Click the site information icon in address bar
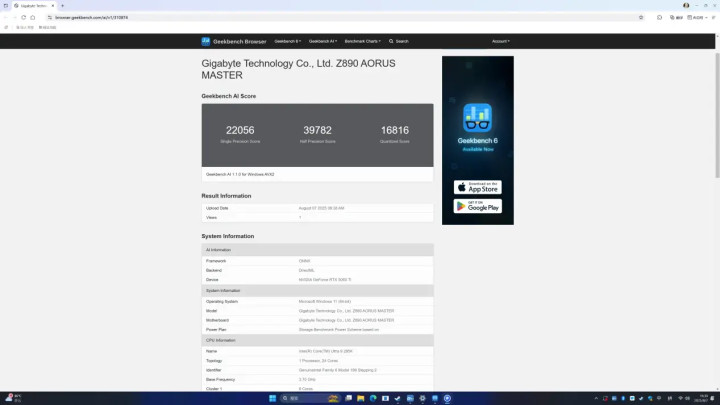720x405 pixels. coord(50,17)
